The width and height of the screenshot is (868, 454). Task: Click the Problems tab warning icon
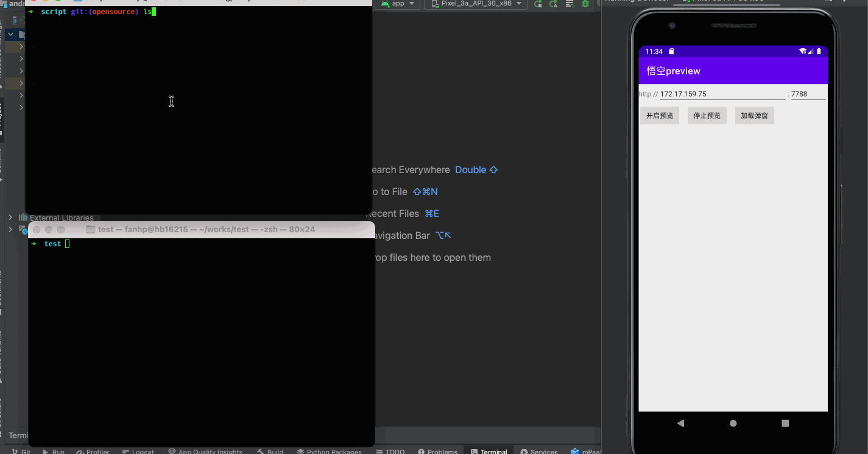click(x=422, y=452)
